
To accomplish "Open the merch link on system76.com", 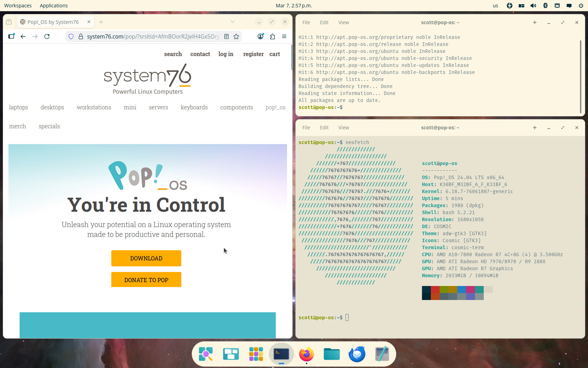I will pyautogui.click(x=17, y=126).
